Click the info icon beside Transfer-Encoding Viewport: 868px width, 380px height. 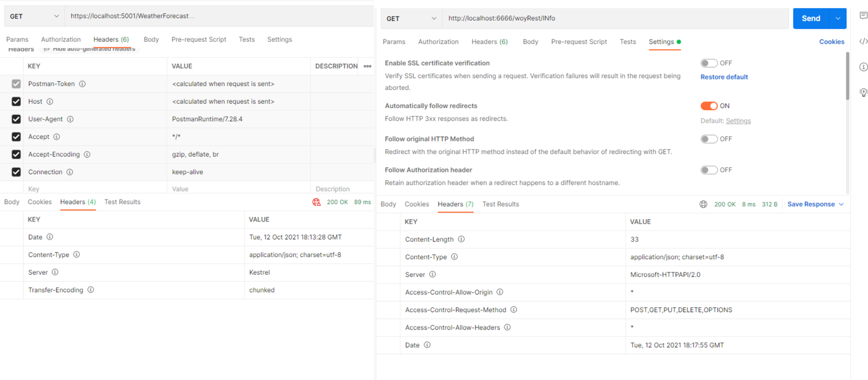click(91, 290)
